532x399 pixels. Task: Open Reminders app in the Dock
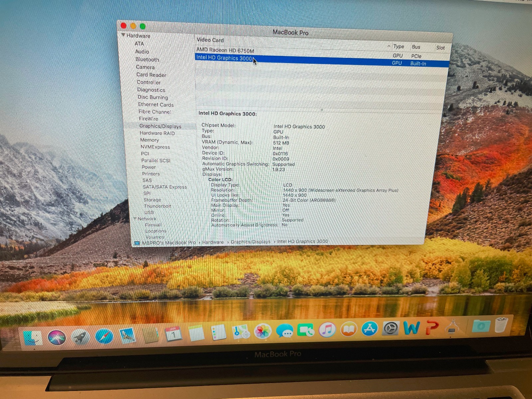click(x=218, y=332)
